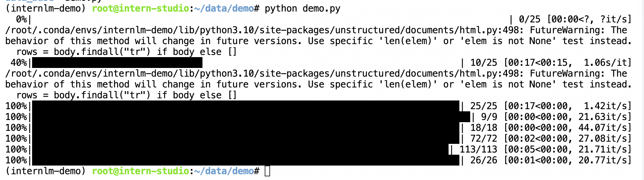Click the 0% progress indicator
644x180 pixels.
(x=21, y=19)
